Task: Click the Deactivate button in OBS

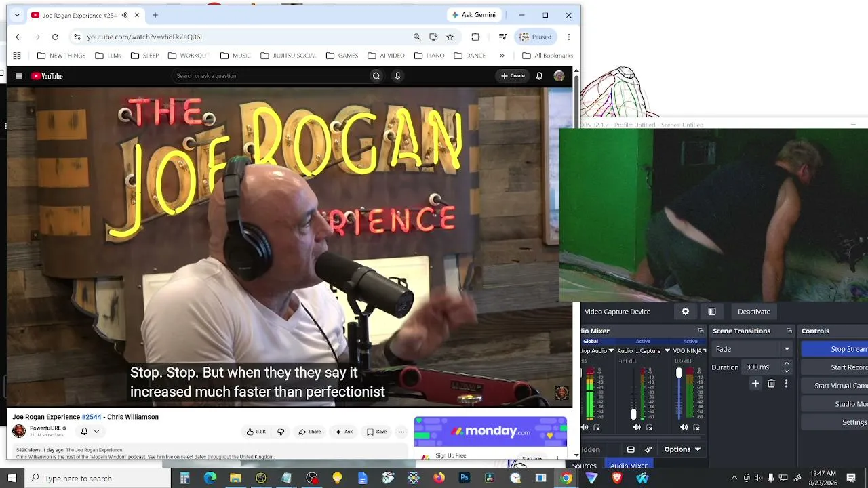Action: 754,312
